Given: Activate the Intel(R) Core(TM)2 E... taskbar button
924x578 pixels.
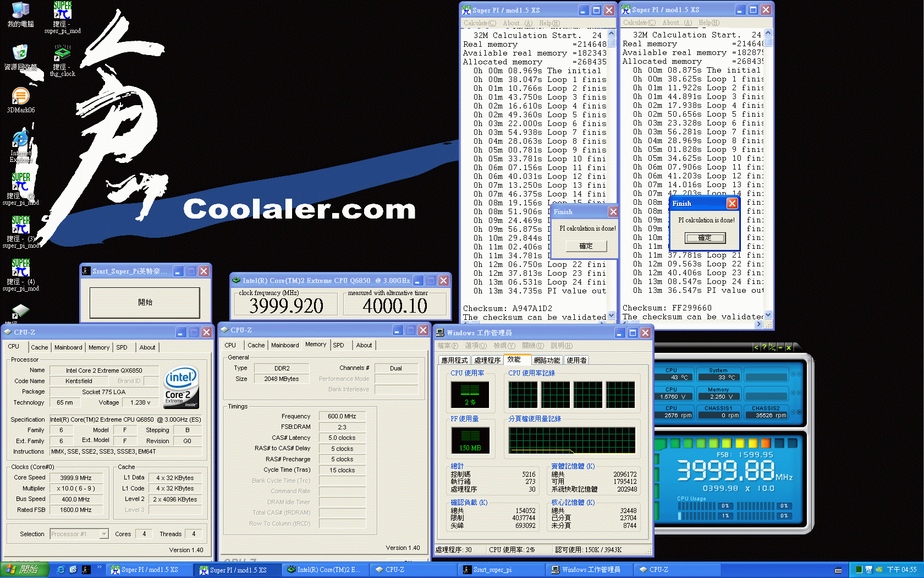Looking at the screenshot, I should pyautogui.click(x=324, y=570).
